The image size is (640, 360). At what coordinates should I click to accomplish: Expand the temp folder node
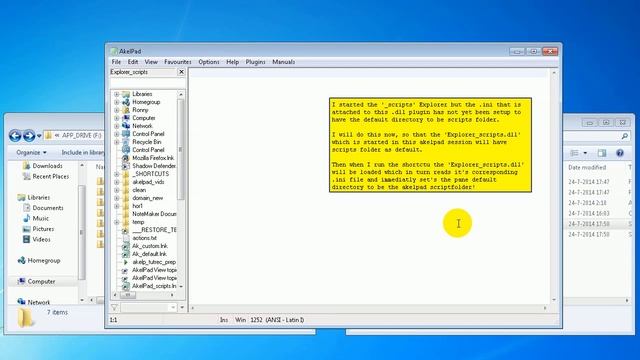pyautogui.click(x=117, y=222)
